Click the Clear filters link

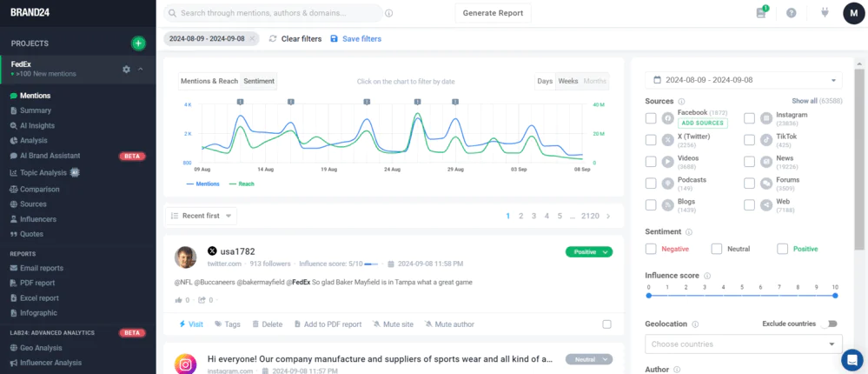[x=295, y=39]
